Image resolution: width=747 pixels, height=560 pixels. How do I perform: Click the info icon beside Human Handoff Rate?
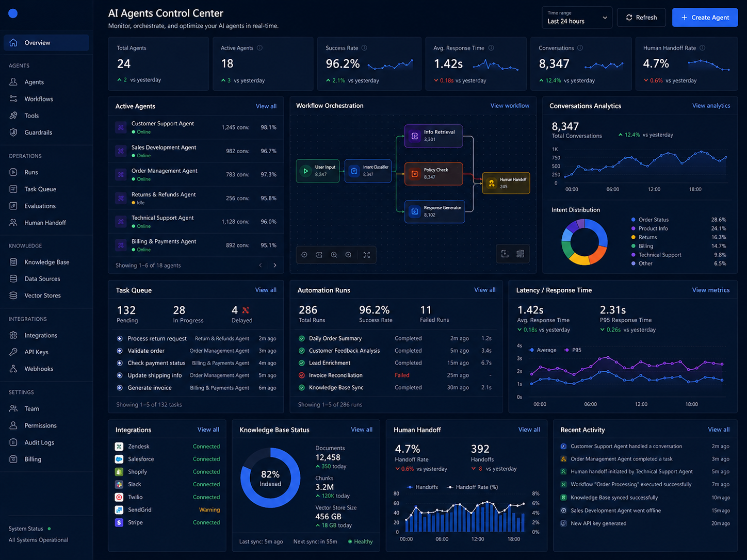point(702,48)
